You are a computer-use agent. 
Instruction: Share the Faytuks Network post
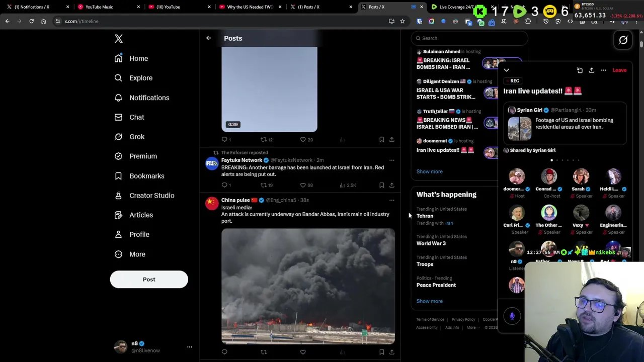392,185
